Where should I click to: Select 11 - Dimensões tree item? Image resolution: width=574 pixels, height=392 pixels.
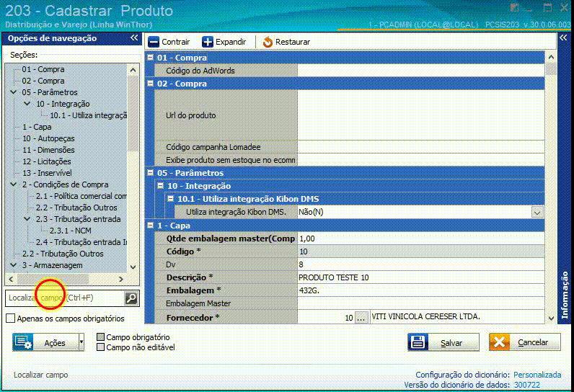point(48,150)
